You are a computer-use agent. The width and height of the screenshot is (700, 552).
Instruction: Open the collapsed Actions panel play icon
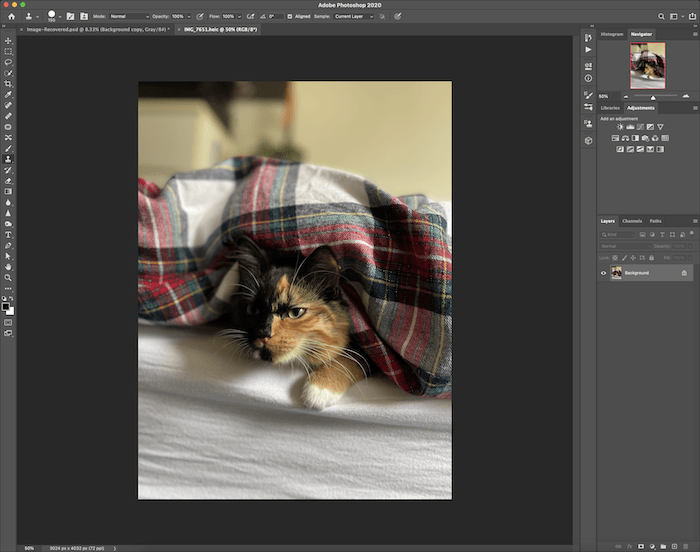pyautogui.click(x=588, y=50)
